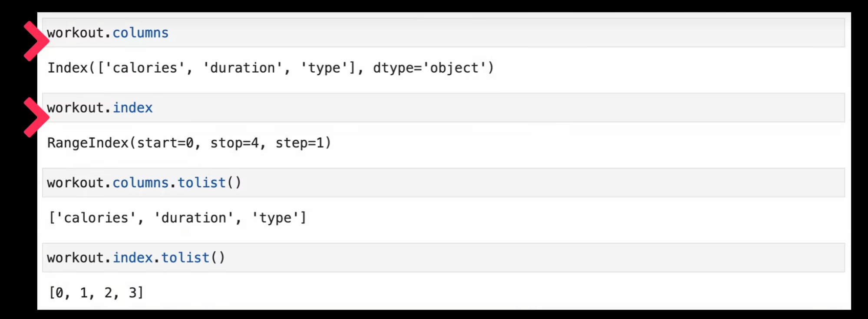The width and height of the screenshot is (868, 319).
Task: Click the red arrow beside the workout.columns cell
Action: pyautogui.click(x=36, y=41)
